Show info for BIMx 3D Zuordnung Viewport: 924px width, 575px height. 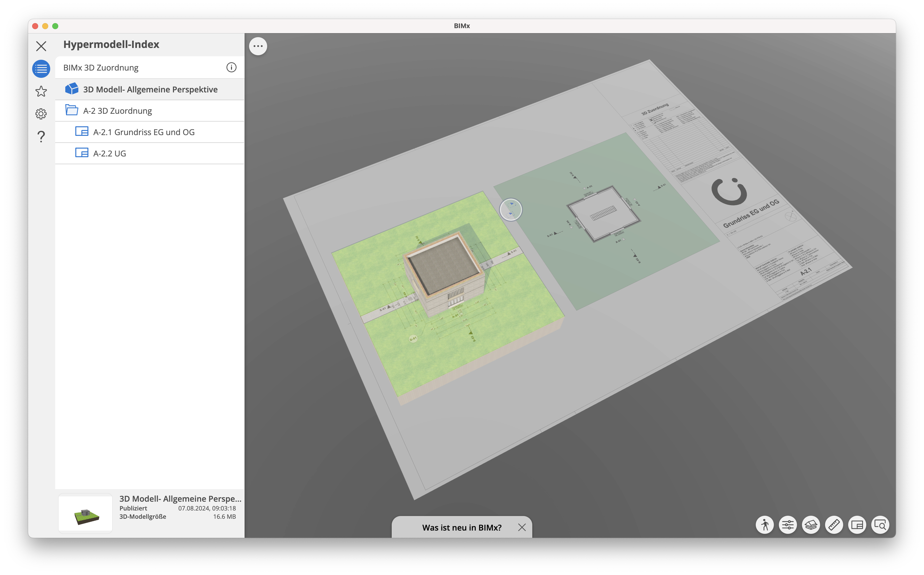click(231, 67)
